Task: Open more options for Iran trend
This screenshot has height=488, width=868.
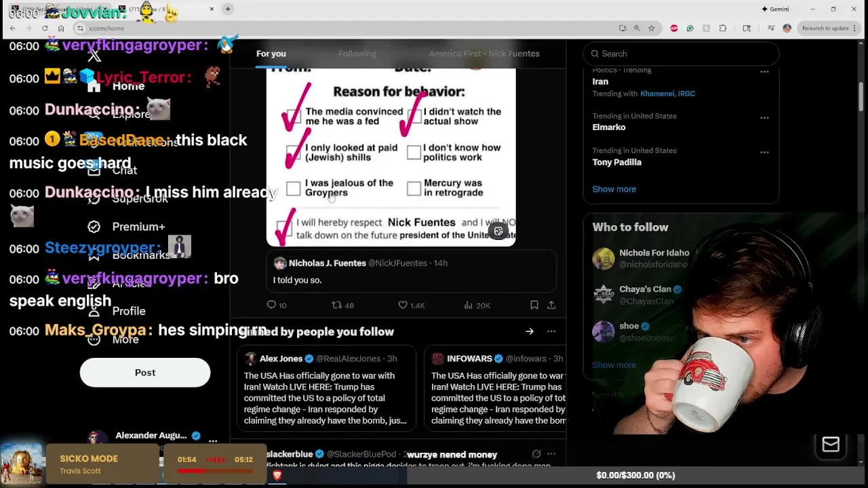Action: tap(764, 71)
